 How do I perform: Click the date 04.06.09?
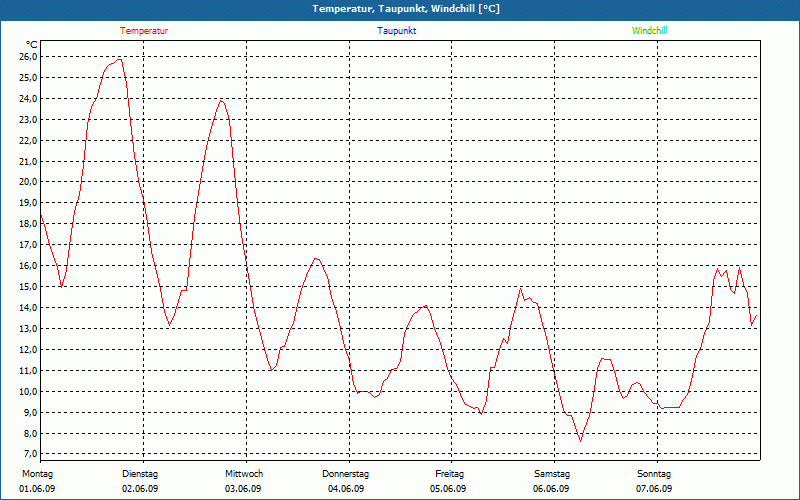346,489
